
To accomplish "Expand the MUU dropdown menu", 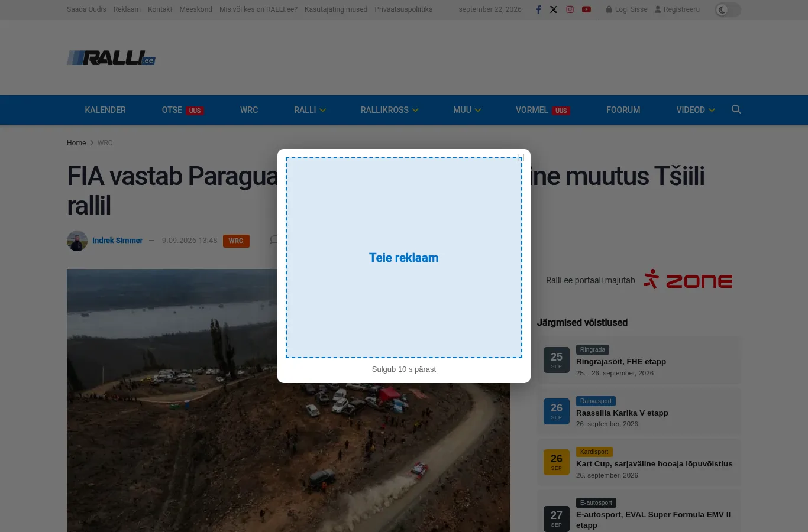I will (467, 110).
